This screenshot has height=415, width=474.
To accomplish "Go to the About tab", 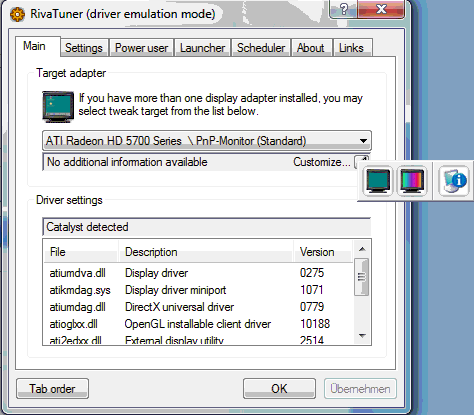I will 310,48.
